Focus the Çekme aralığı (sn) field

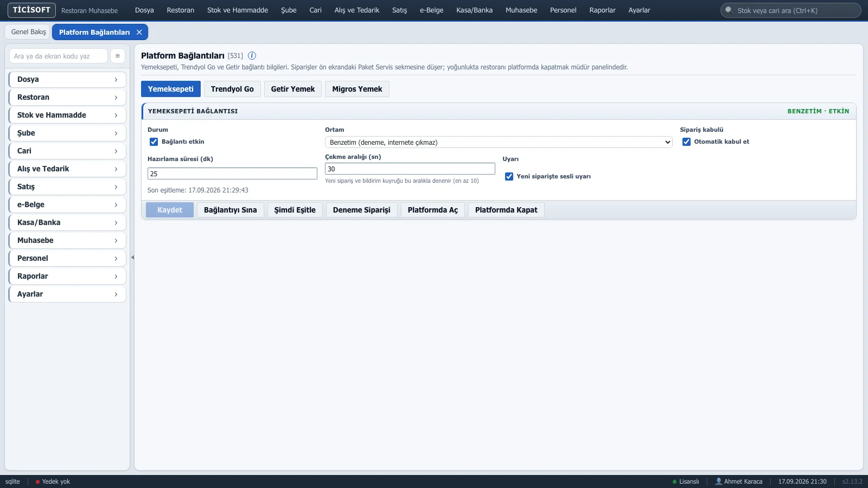coord(410,169)
